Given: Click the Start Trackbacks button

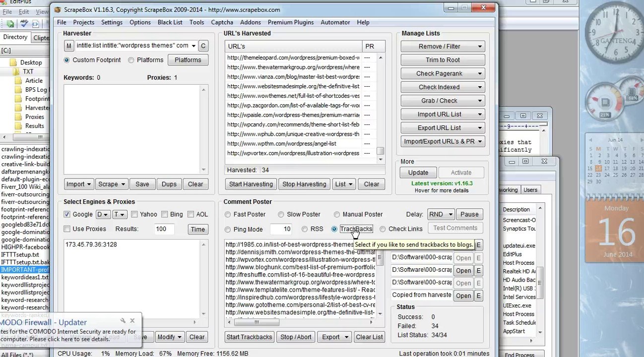Looking at the screenshot, I should [x=249, y=337].
